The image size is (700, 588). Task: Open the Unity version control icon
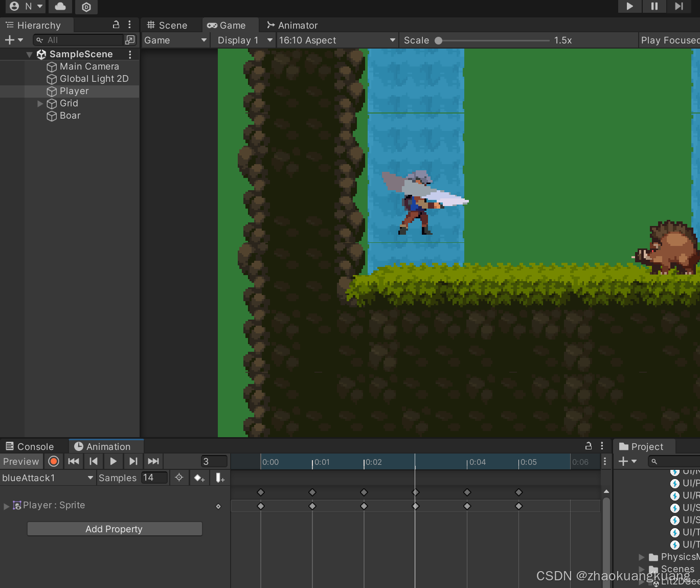coord(86,7)
